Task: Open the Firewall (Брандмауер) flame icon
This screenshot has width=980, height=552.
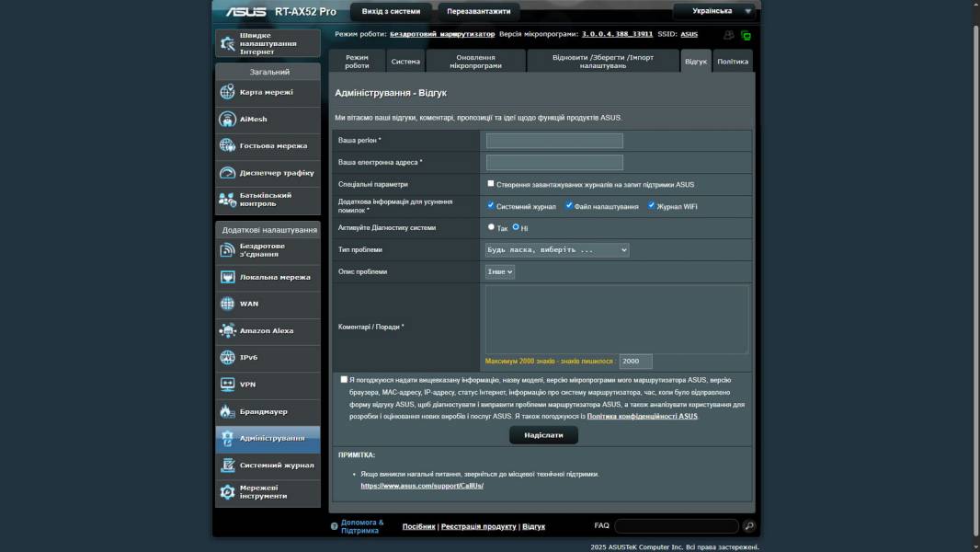Action: coord(227,411)
